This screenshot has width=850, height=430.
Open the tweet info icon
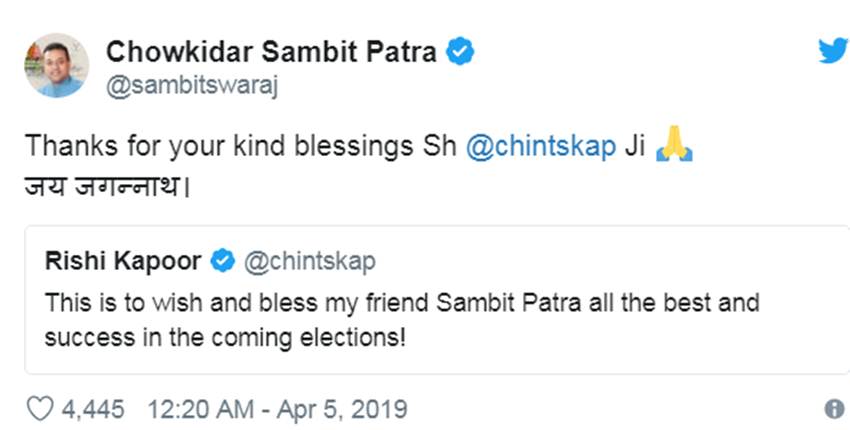coord(832,409)
